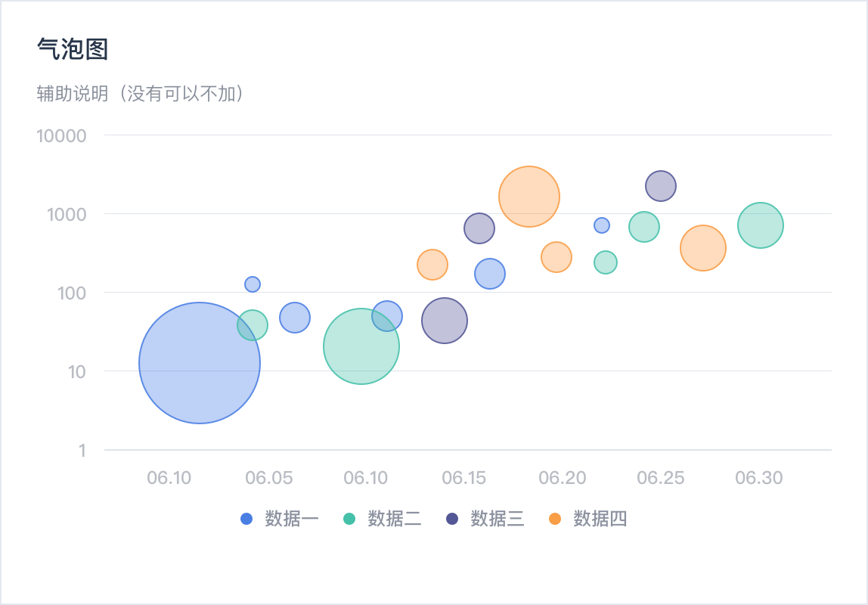The width and height of the screenshot is (868, 605).
Task: Hide the 数据二 series via legend text
Action: [395, 519]
